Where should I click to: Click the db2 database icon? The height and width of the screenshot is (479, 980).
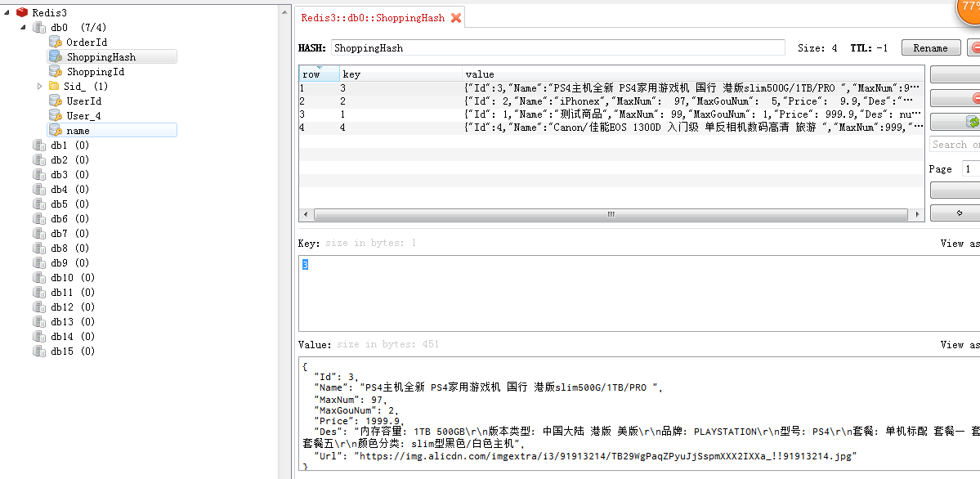[x=39, y=160]
